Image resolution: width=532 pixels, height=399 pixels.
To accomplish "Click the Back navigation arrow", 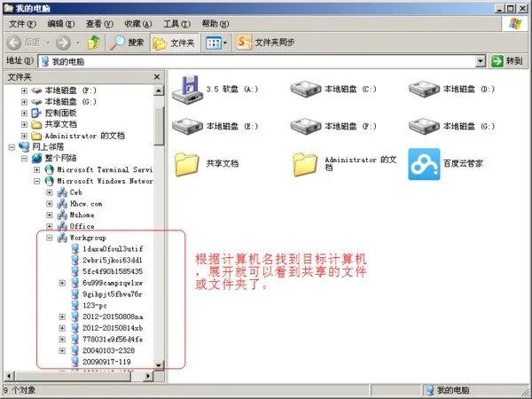I will (x=14, y=43).
